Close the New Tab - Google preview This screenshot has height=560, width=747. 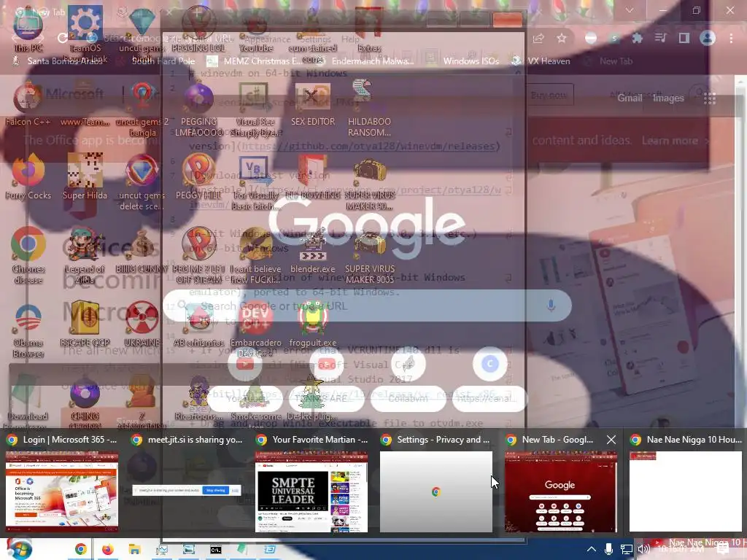(611, 440)
